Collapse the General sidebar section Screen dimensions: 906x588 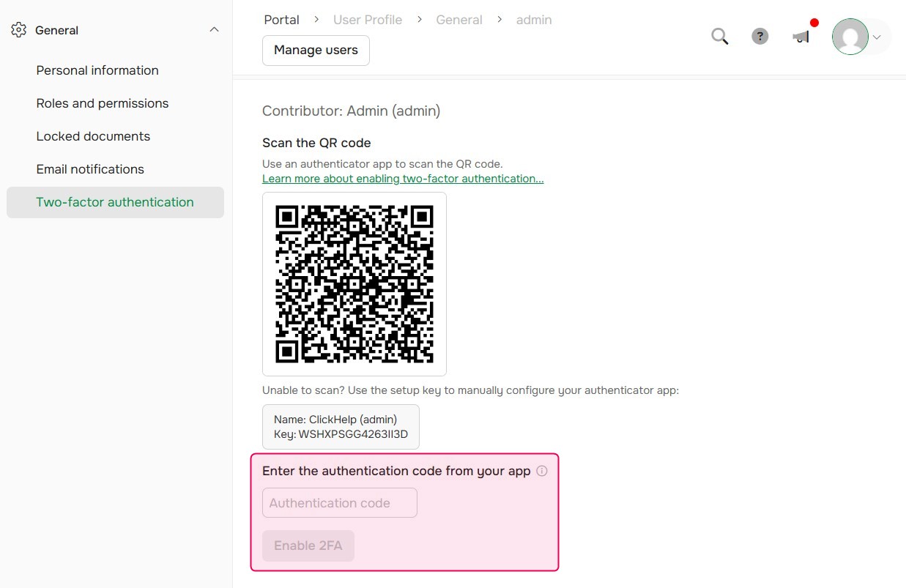(213, 29)
